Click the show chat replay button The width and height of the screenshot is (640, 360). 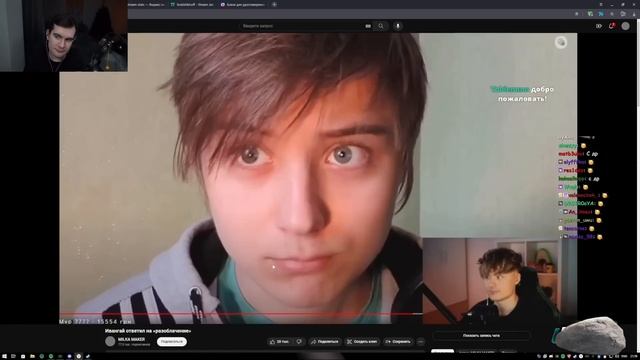coord(481,336)
